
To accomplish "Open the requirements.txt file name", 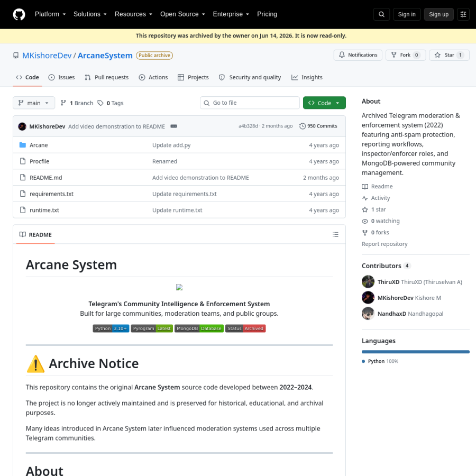I will (x=52, y=194).
